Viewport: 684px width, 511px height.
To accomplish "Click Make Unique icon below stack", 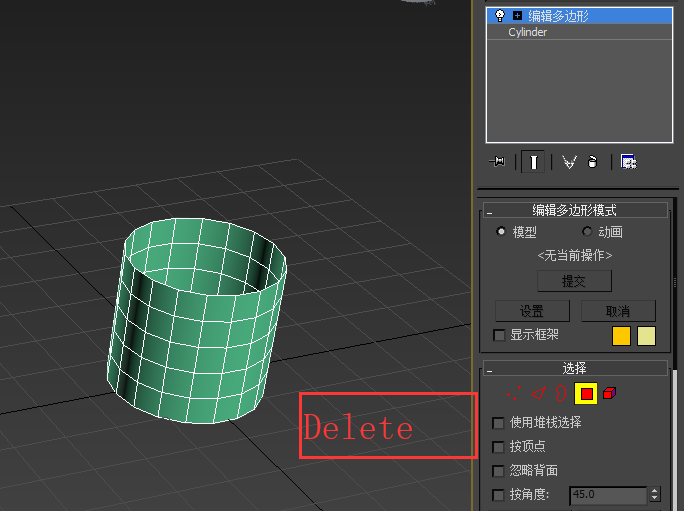I will [569, 161].
